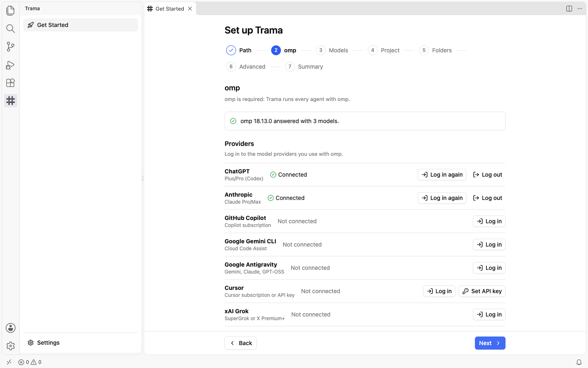
Task: Click the remote window icon in status bar
Action: (x=9, y=362)
